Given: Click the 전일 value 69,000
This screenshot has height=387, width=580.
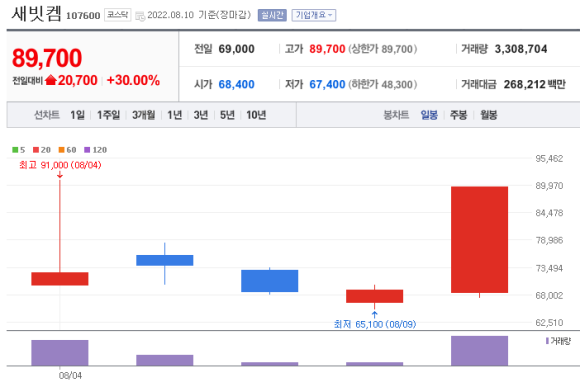Looking at the screenshot, I should coord(236,49).
